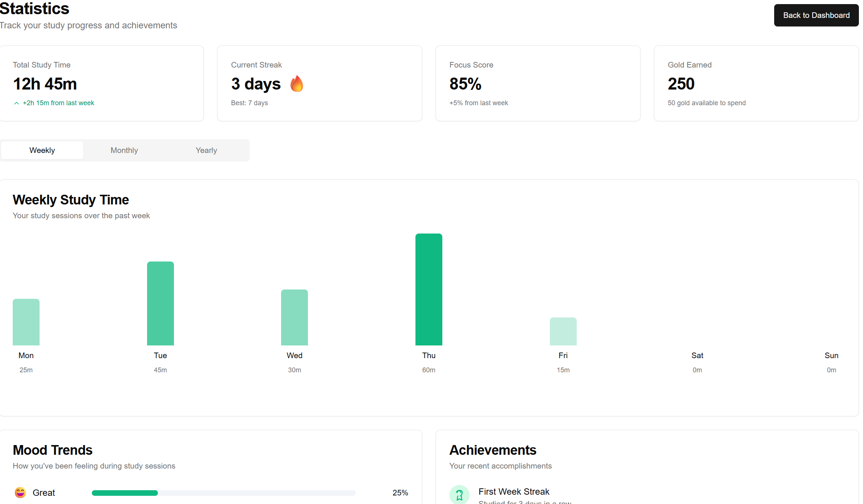Click the Gold Earned stat card
The width and height of the screenshot is (863, 504).
[x=756, y=83]
